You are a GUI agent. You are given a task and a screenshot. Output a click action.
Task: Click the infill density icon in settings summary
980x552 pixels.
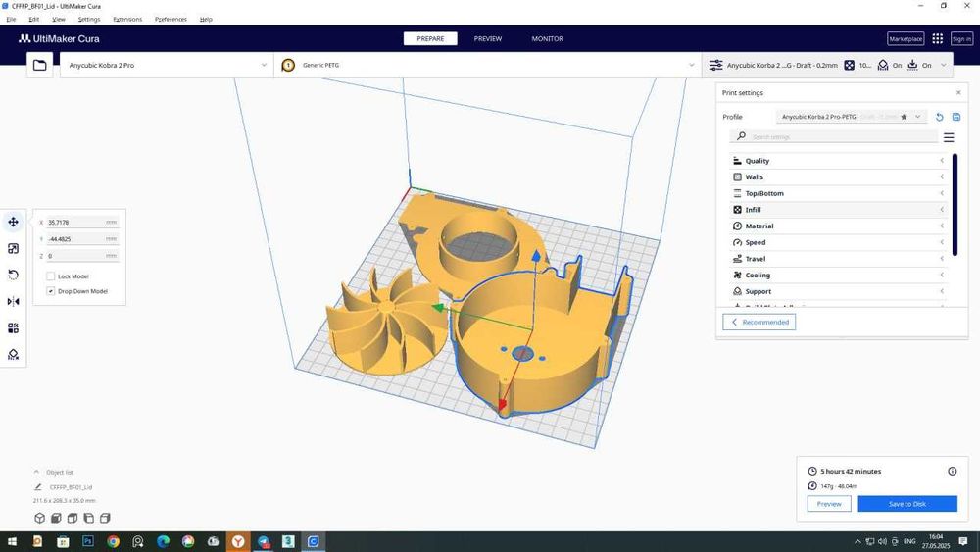coord(850,65)
